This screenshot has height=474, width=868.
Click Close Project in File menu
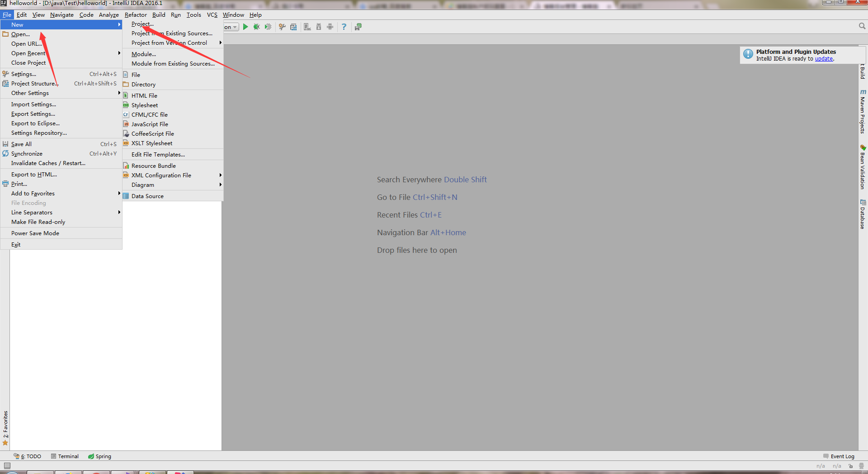(x=61, y=63)
